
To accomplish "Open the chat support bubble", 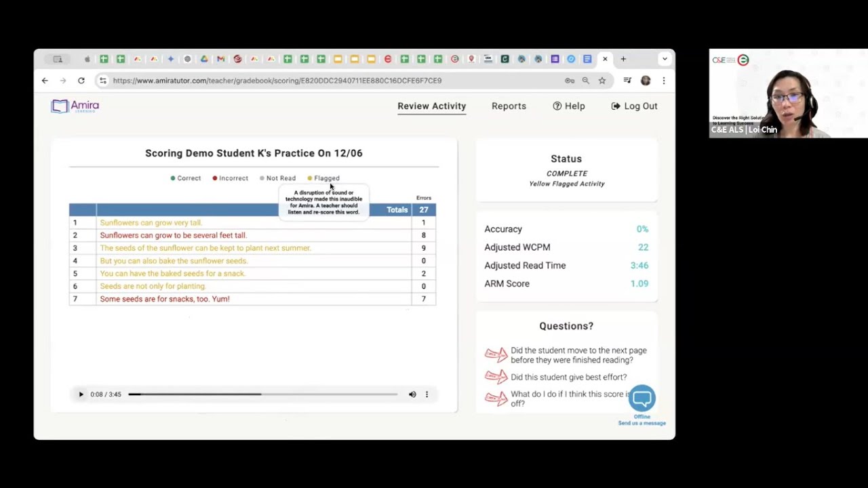I will tap(642, 398).
